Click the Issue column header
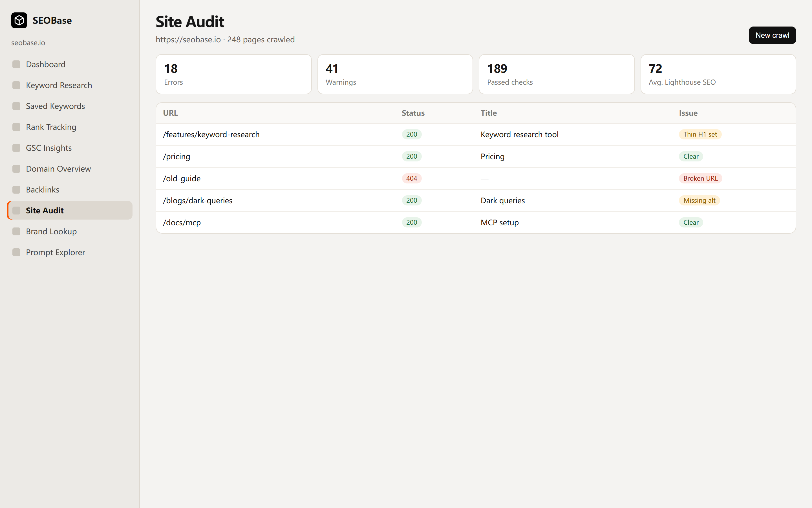The image size is (812, 508). 688,113
